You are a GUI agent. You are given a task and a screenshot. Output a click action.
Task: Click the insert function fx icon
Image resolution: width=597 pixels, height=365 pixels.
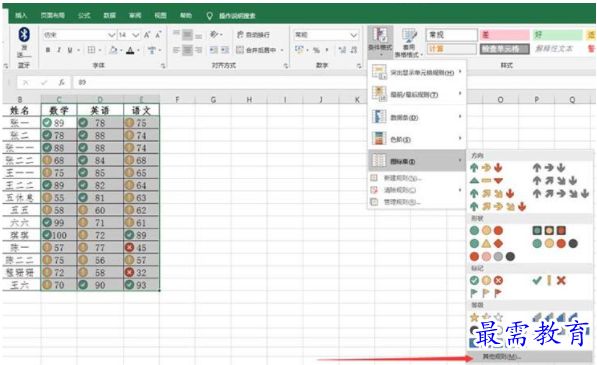[61, 82]
